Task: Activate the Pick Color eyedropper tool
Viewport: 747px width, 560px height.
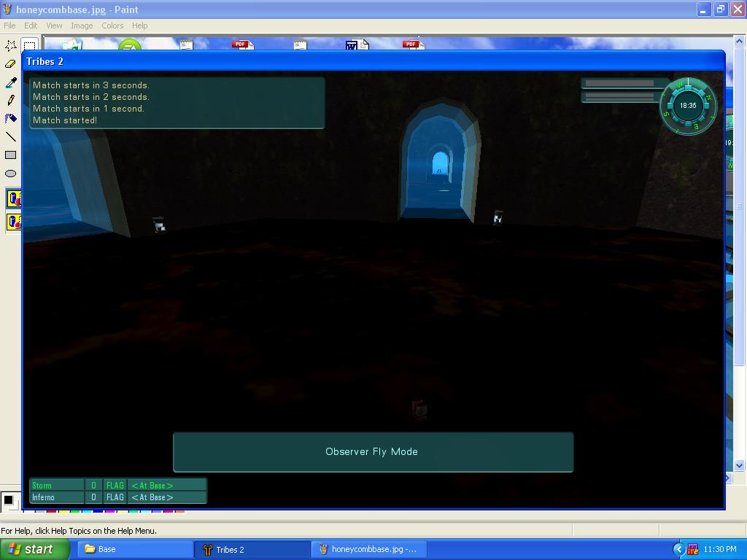Action: (10, 82)
